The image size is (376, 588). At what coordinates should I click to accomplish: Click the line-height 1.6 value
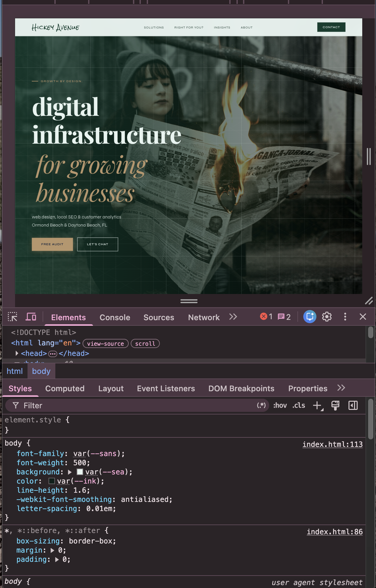point(80,490)
